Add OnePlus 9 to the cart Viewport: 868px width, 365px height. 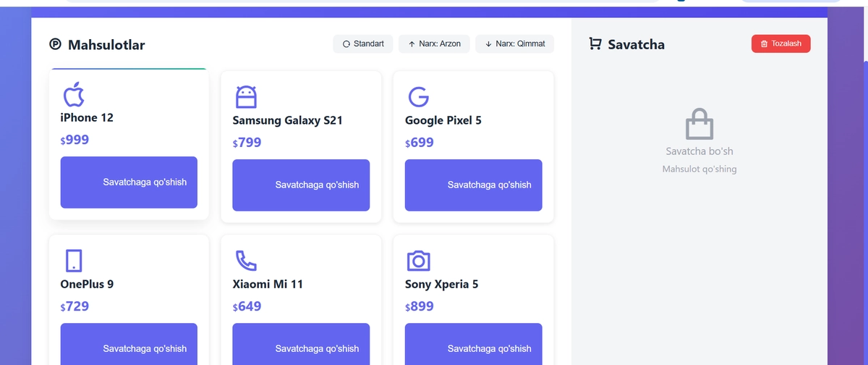point(129,344)
